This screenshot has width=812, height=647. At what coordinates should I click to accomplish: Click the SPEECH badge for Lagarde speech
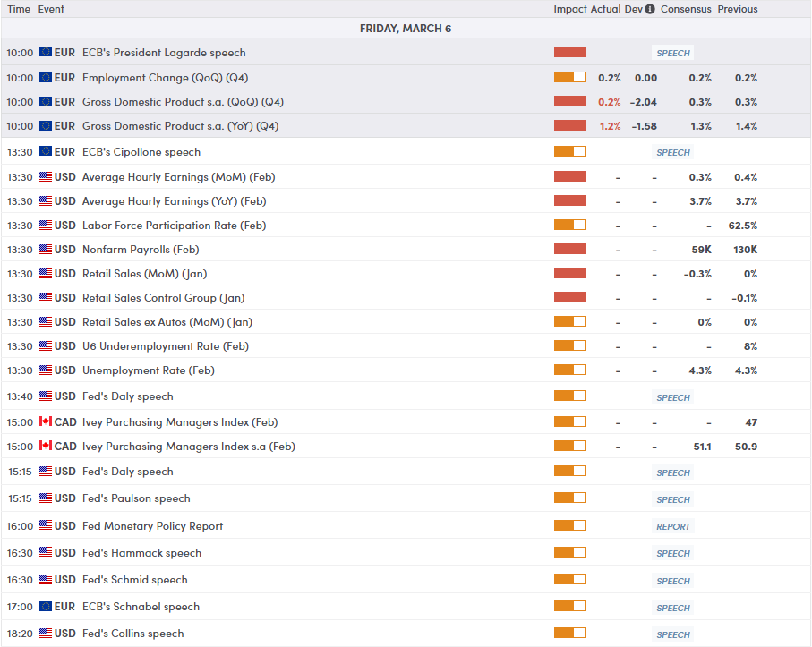(x=673, y=53)
